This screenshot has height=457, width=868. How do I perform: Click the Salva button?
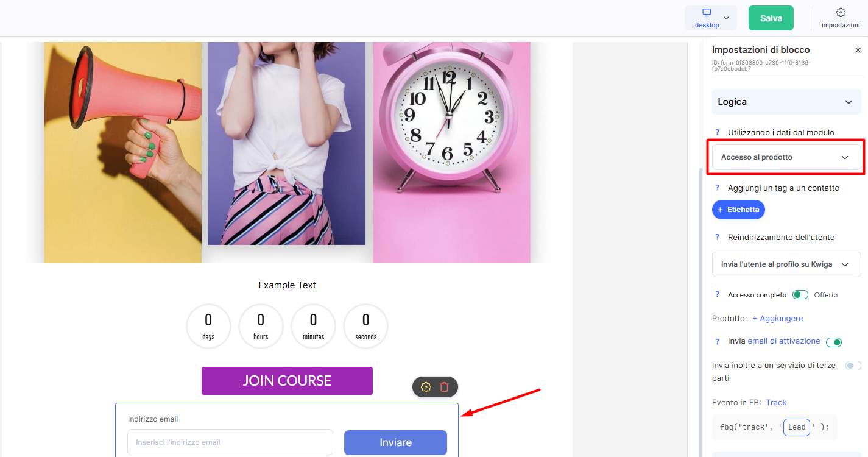click(x=771, y=18)
